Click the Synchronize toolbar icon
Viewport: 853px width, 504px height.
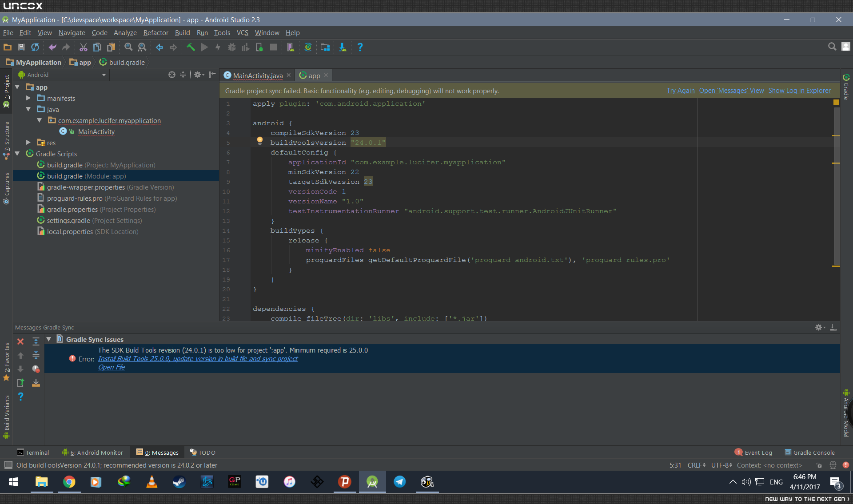click(35, 47)
